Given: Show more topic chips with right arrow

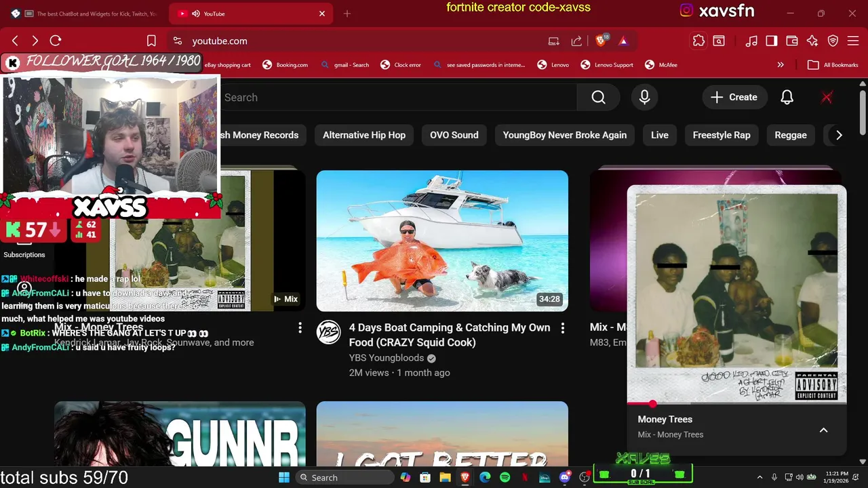Looking at the screenshot, I should pyautogui.click(x=839, y=135).
